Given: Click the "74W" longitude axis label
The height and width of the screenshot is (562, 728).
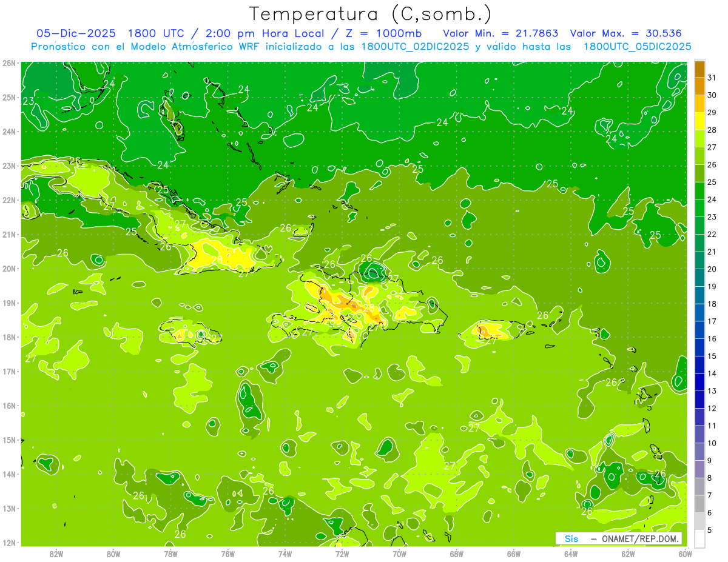Looking at the screenshot, I should 285,554.
